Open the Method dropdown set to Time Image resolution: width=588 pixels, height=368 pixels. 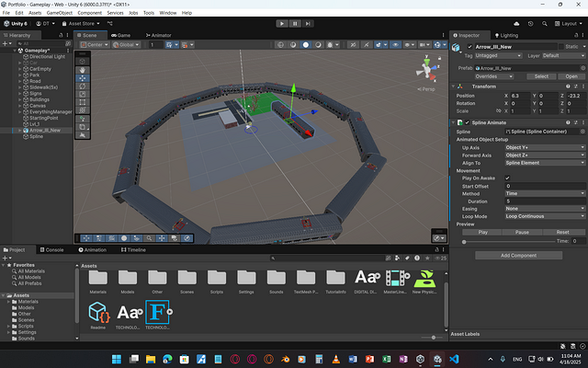545,193
